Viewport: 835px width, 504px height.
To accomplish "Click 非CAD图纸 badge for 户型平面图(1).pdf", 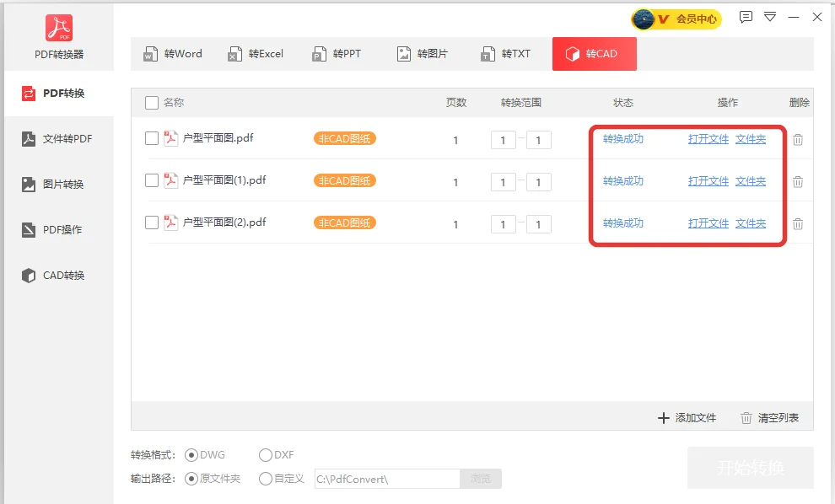I will (x=345, y=180).
